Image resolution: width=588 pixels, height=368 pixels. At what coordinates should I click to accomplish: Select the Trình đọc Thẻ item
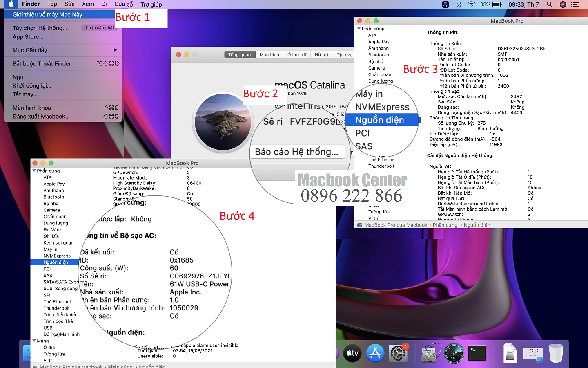coord(58,321)
